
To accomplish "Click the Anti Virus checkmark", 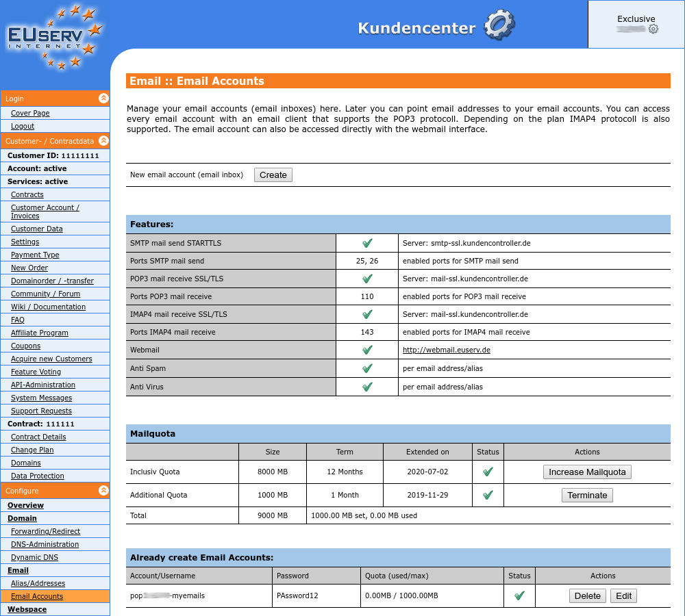I will click(x=367, y=387).
